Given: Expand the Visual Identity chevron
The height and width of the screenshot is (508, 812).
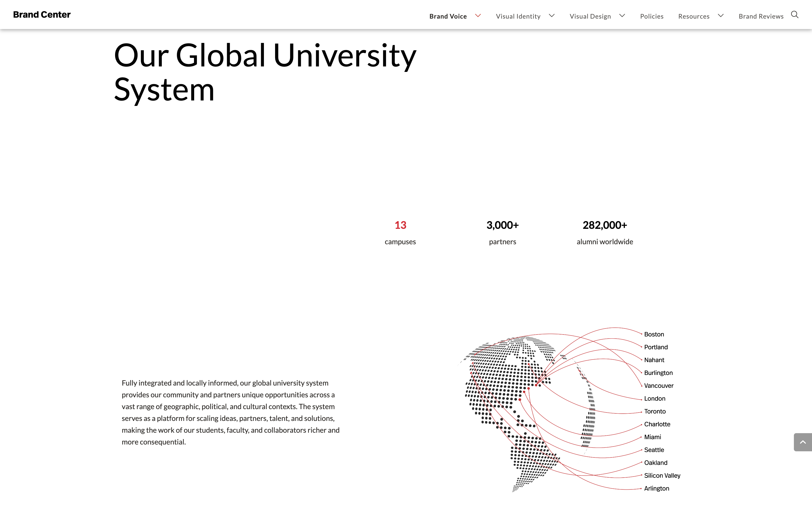Looking at the screenshot, I should pyautogui.click(x=552, y=15).
